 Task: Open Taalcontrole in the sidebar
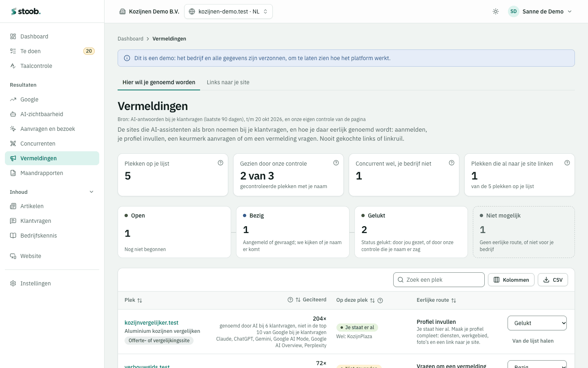(x=52, y=66)
